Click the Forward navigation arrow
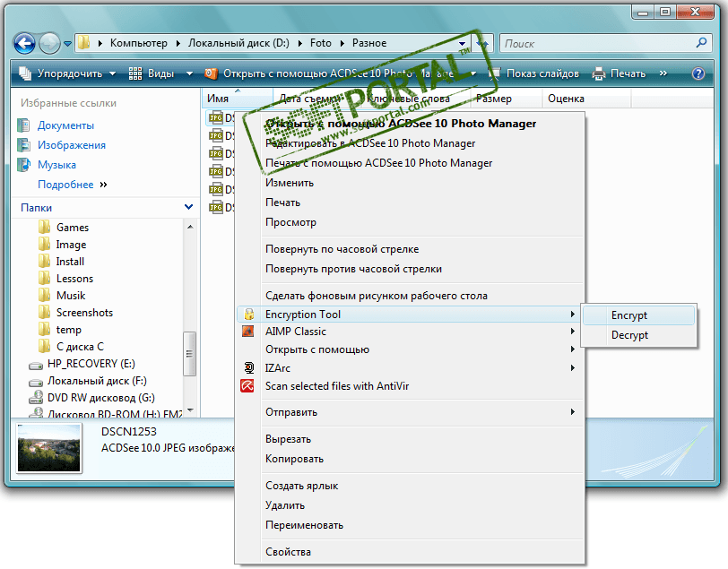 pyautogui.click(x=49, y=44)
